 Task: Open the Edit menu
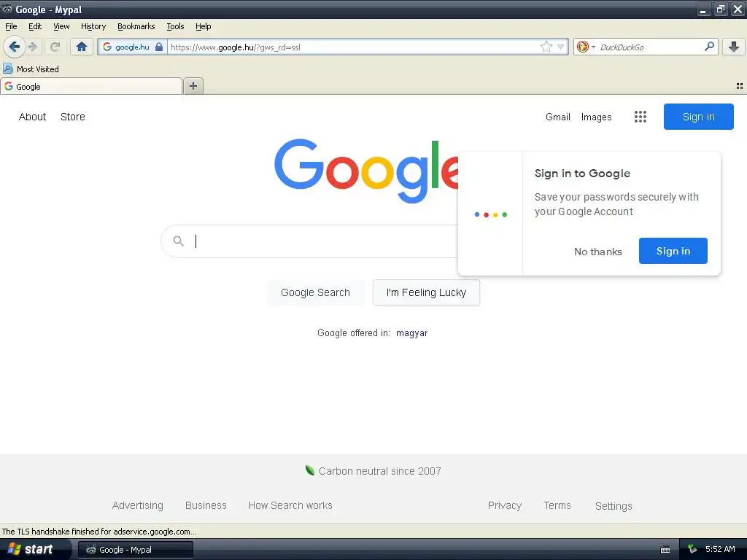35,26
